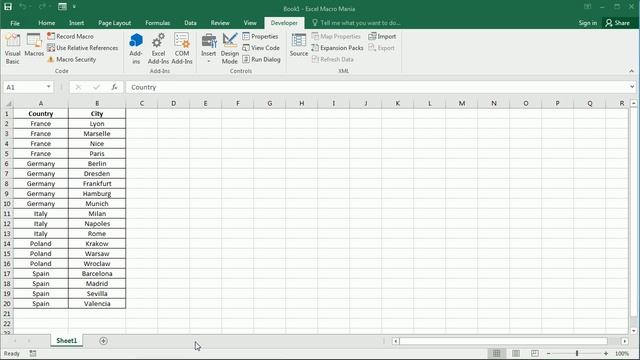Expand the formula bar
The width and height of the screenshot is (640, 360).
click(632, 87)
